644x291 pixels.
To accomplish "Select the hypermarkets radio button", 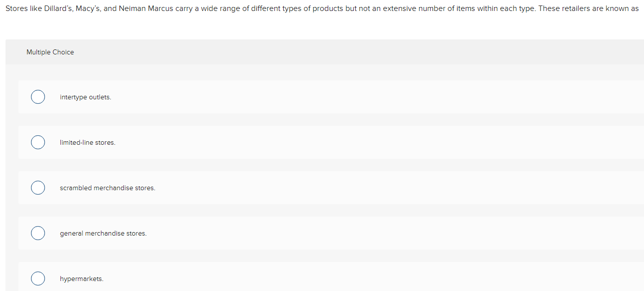I will tap(38, 279).
